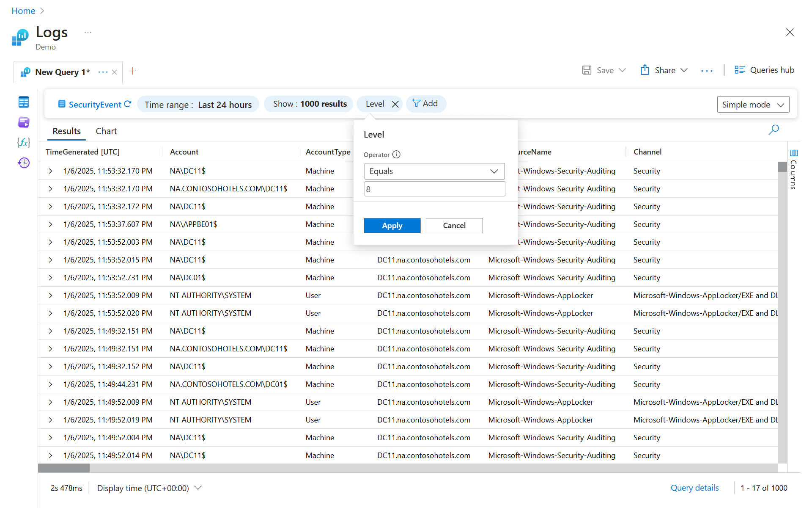The image size is (812, 508).
Task: Open the Query history clock icon
Action: 24,163
